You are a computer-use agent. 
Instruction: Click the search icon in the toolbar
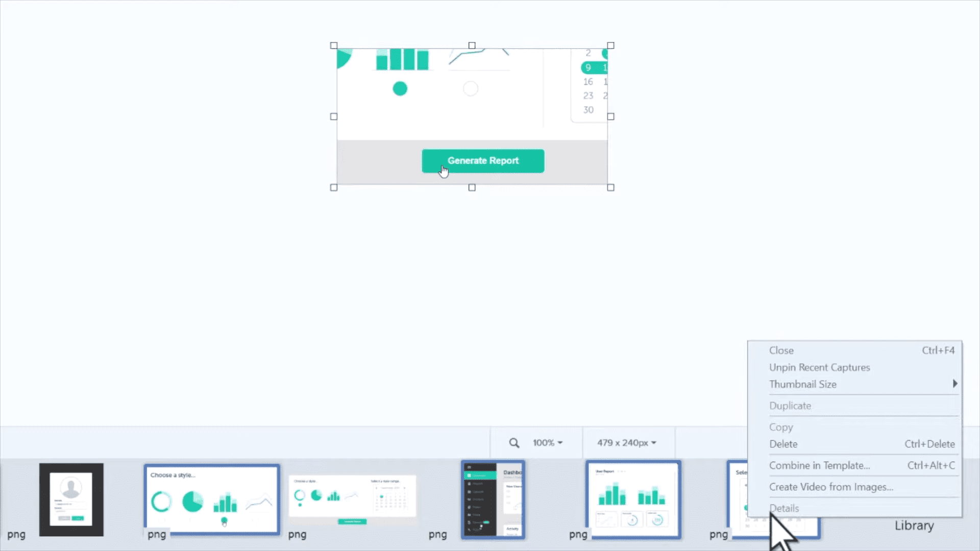(513, 443)
